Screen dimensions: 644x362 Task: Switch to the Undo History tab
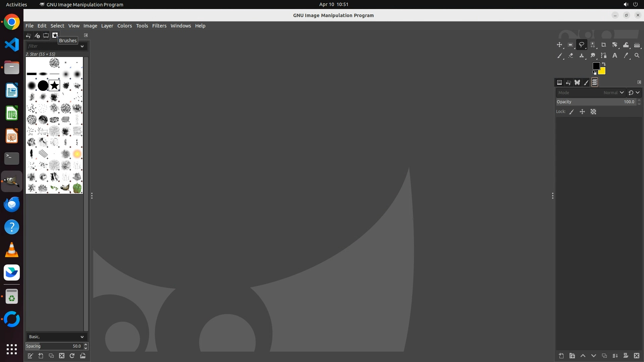(x=568, y=82)
